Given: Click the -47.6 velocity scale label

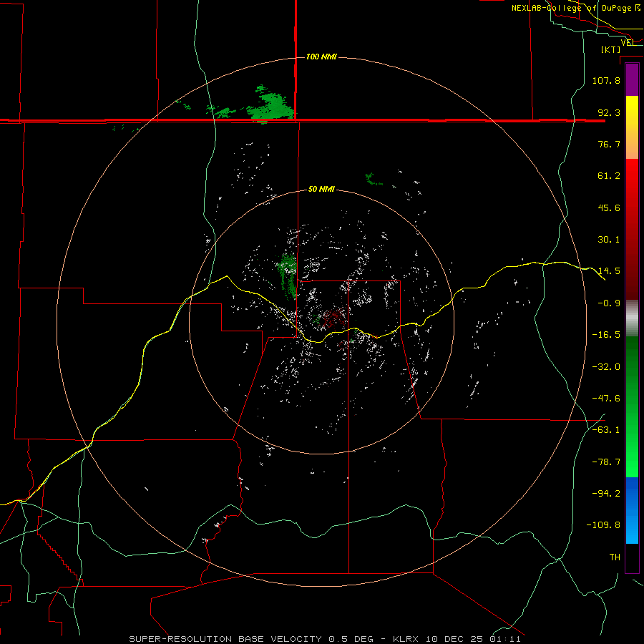Looking at the screenshot, I should [606, 399].
